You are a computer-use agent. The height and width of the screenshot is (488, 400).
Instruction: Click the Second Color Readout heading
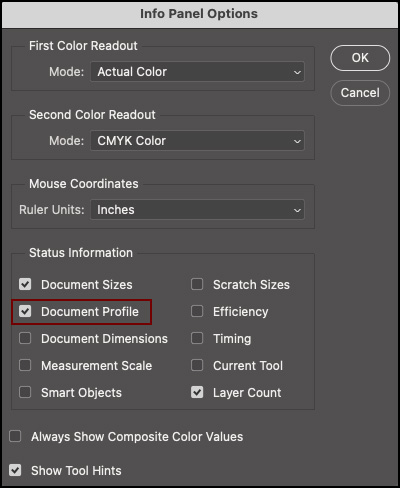point(92,115)
